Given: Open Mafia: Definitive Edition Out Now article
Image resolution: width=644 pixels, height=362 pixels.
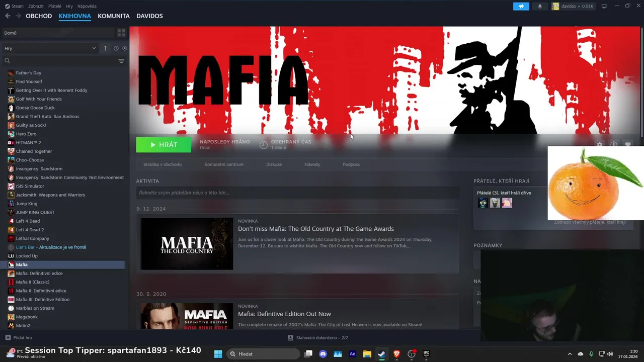Looking at the screenshot, I should [x=284, y=314].
